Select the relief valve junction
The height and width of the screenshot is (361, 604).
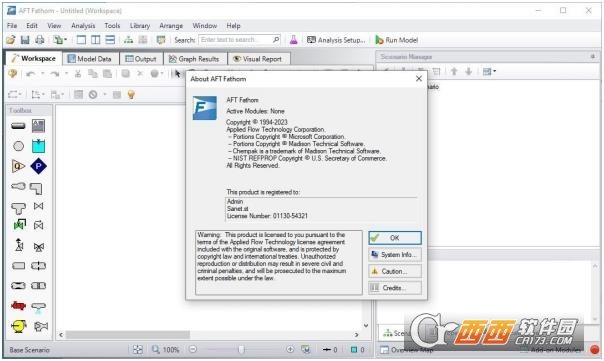19,245
